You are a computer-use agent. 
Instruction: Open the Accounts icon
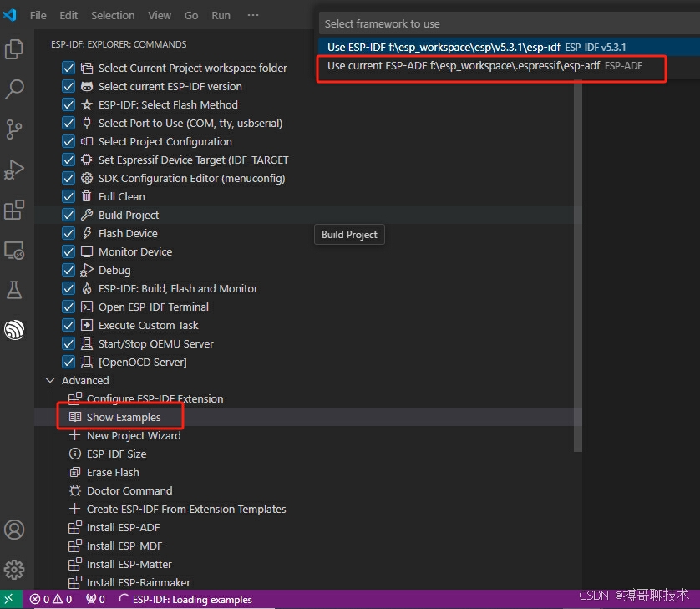14,530
